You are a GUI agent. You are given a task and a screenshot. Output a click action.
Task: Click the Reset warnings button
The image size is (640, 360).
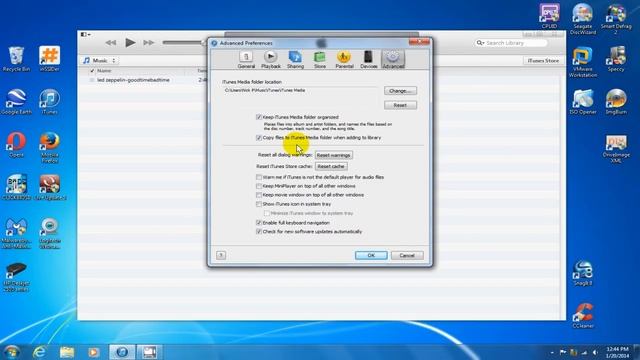point(333,155)
